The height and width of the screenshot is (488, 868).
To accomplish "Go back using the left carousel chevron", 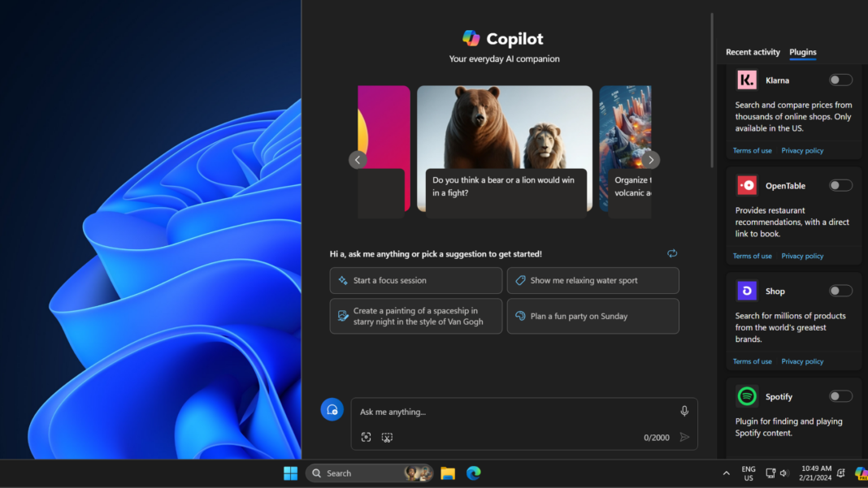I will [x=357, y=159].
